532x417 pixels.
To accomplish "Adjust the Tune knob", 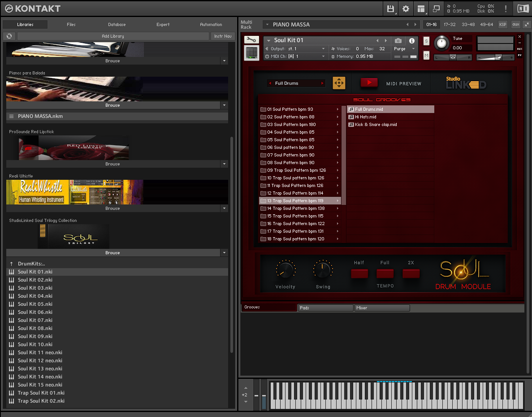I will (x=441, y=43).
